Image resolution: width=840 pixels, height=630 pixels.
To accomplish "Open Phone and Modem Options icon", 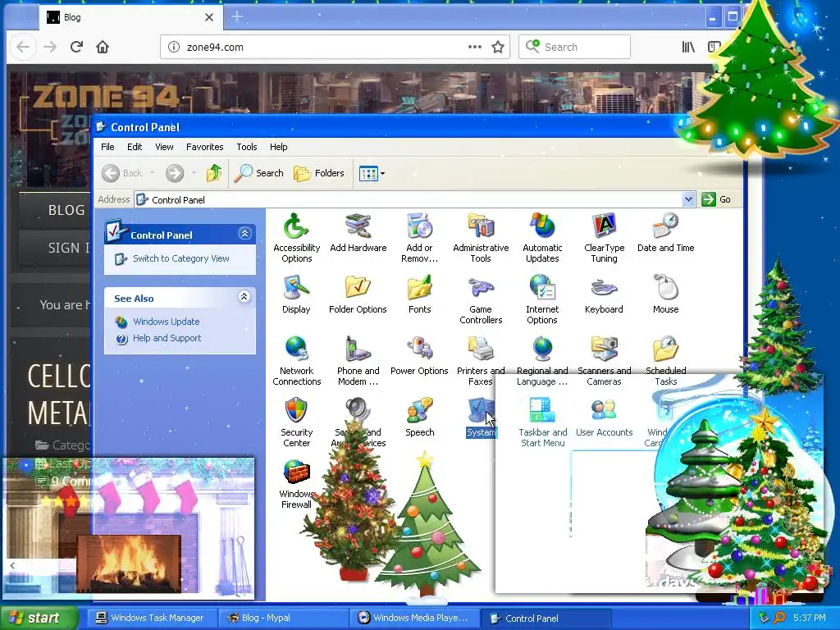I will tap(358, 361).
